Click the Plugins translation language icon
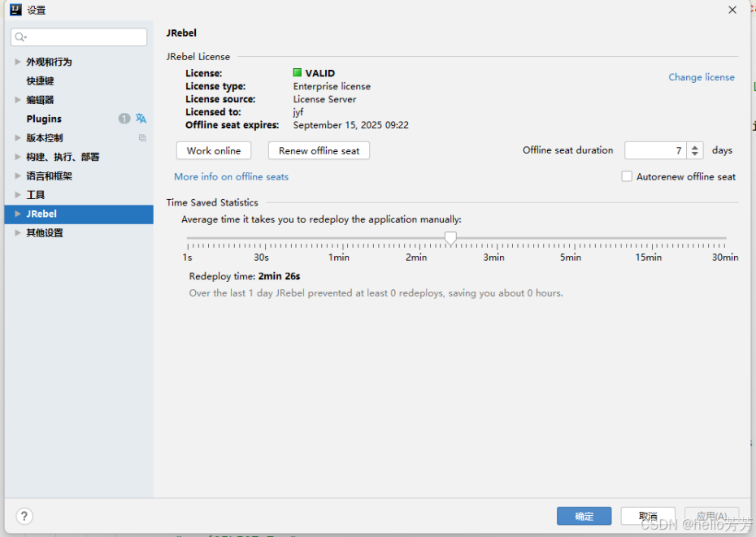The image size is (756, 537). click(x=141, y=118)
